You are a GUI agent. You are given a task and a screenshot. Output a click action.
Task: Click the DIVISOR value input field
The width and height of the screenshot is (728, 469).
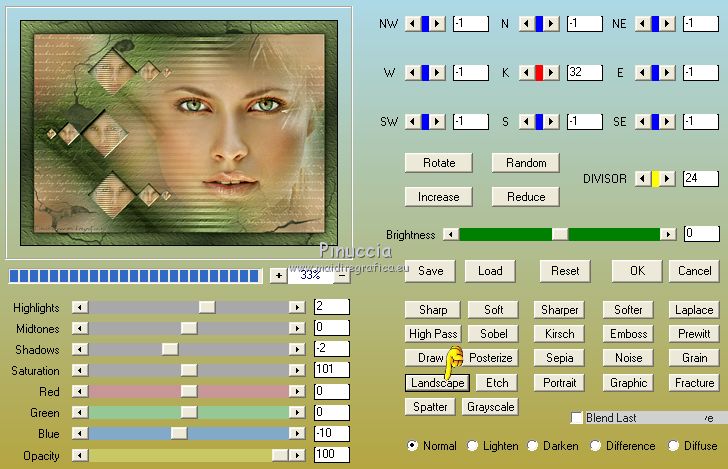click(x=701, y=178)
